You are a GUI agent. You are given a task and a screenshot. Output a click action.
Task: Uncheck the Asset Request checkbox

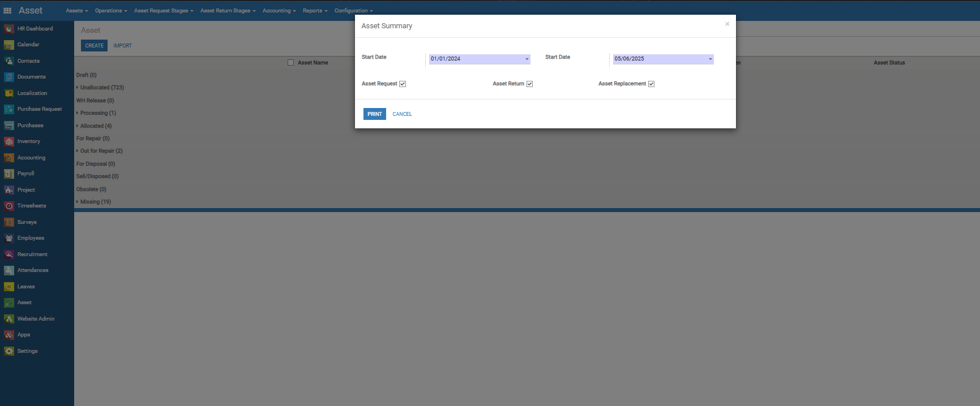coord(403,84)
